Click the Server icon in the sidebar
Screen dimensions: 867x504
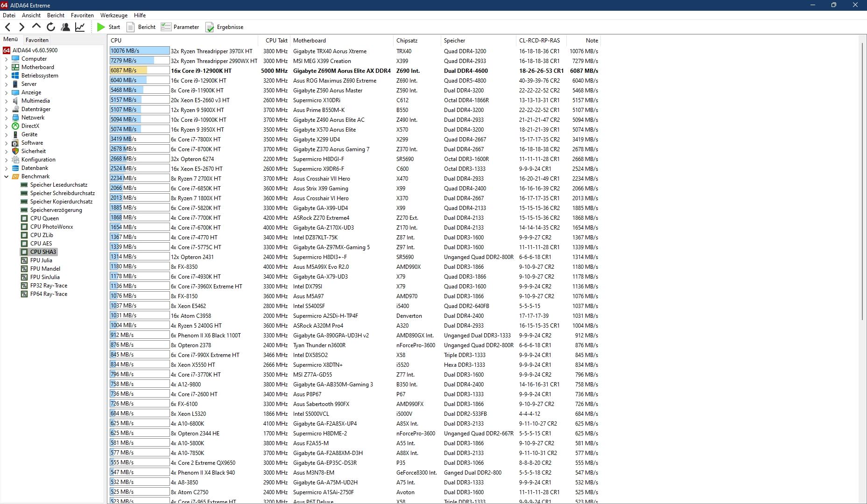pyautogui.click(x=15, y=84)
